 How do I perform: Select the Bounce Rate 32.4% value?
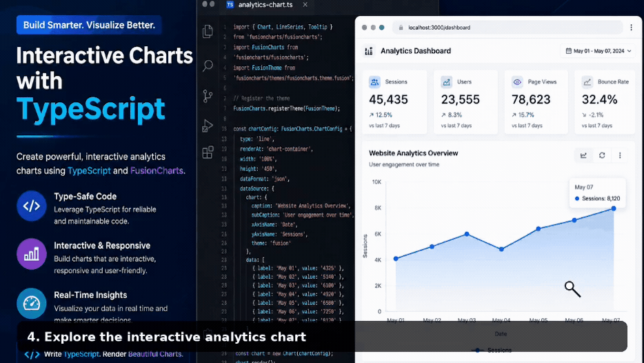point(599,99)
